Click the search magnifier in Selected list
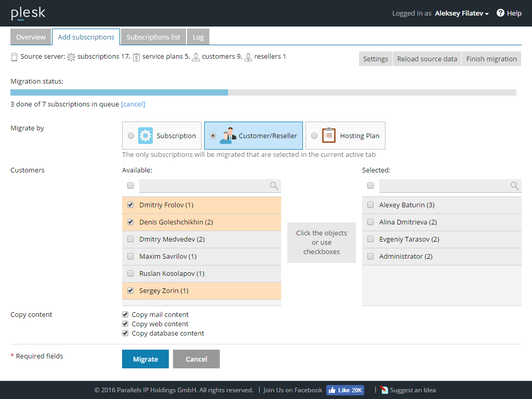Viewport: 532px width, 399px height. point(514,186)
